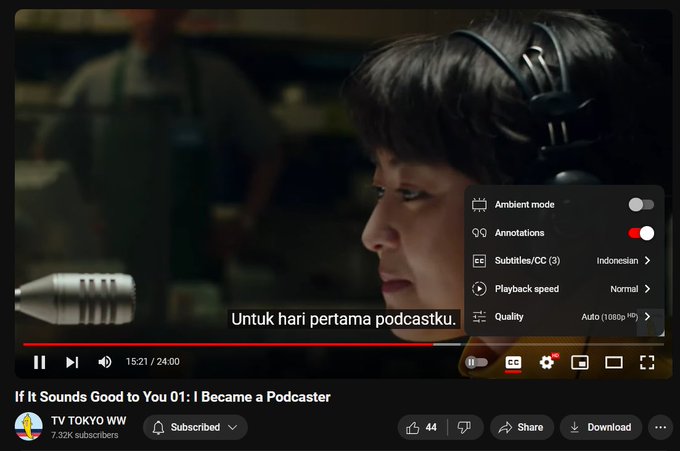The width and height of the screenshot is (680, 451).
Task: Switch to theater mode
Action: pyautogui.click(x=614, y=362)
